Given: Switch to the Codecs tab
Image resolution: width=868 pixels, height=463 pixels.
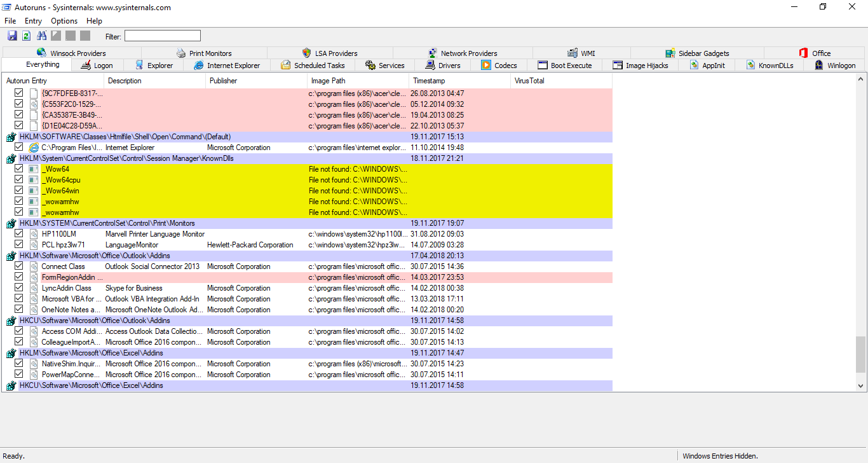Looking at the screenshot, I should point(499,66).
